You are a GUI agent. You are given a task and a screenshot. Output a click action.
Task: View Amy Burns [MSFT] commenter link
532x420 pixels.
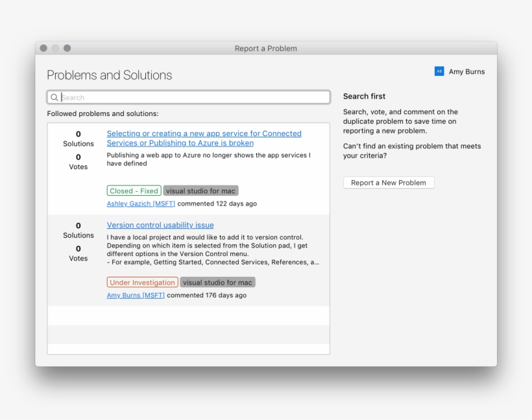pos(134,294)
